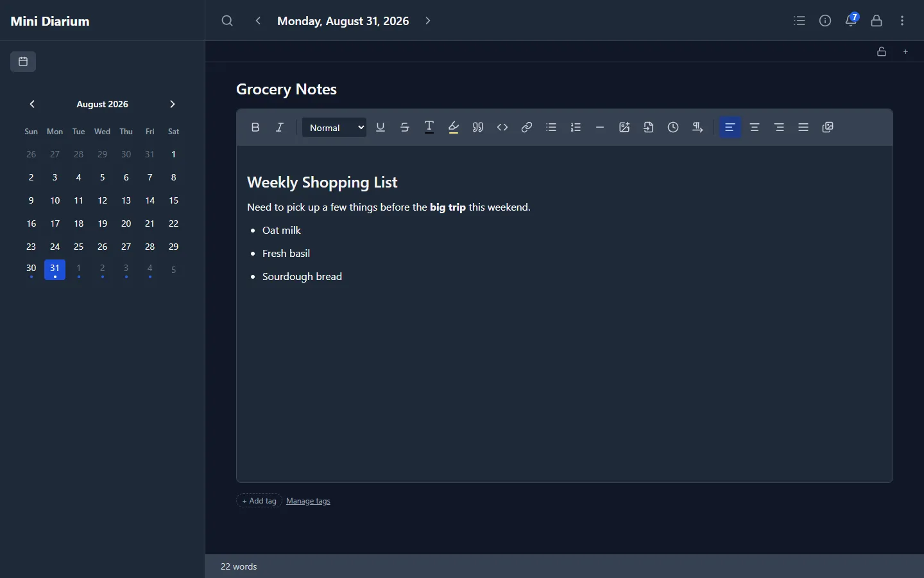Screen dimensions: 924x578
Task: Lock the diary using header padlock
Action: point(877,21)
